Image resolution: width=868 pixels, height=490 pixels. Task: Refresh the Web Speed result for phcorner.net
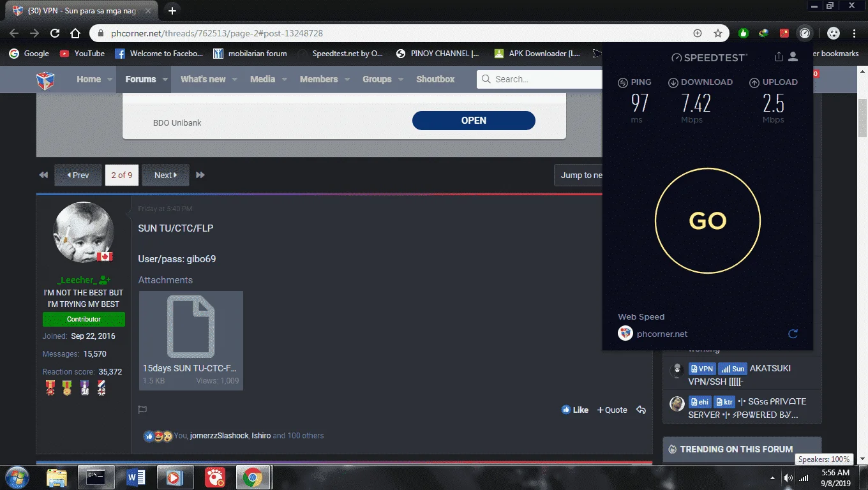[793, 334]
